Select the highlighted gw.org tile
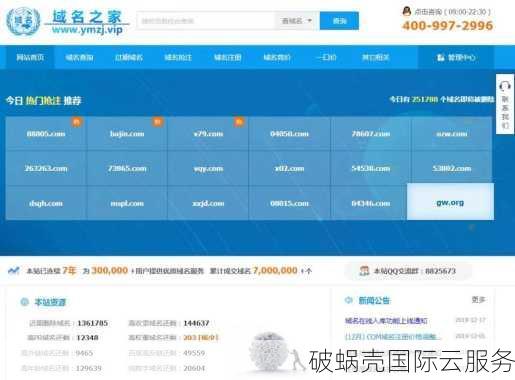 click(x=450, y=202)
